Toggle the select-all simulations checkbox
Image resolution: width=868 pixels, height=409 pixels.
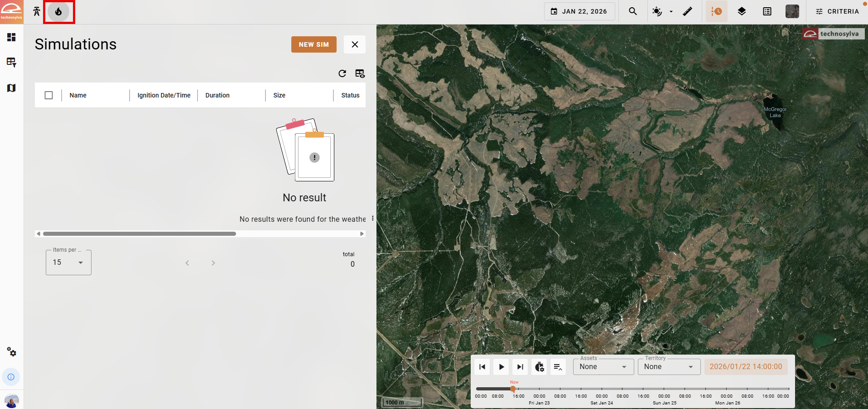point(49,95)
